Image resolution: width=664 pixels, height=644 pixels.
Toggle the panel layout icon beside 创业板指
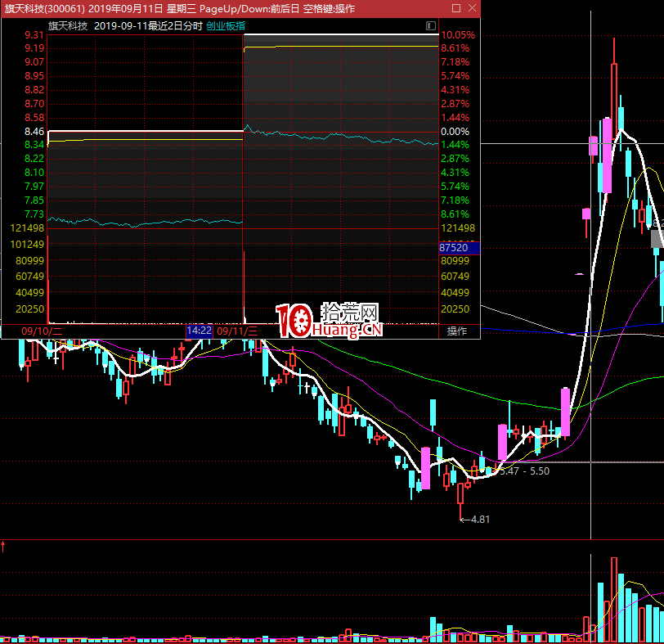pyautogui.click(x=431, y=26)
